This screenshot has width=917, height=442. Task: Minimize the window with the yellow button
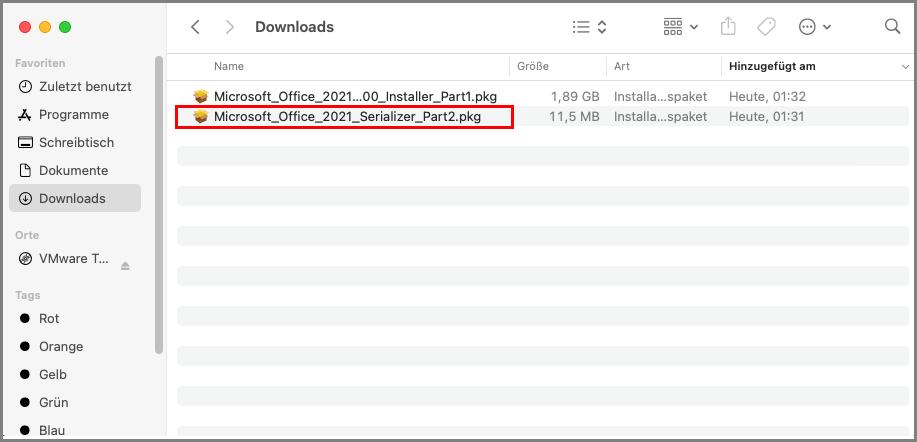click(45, 27)
